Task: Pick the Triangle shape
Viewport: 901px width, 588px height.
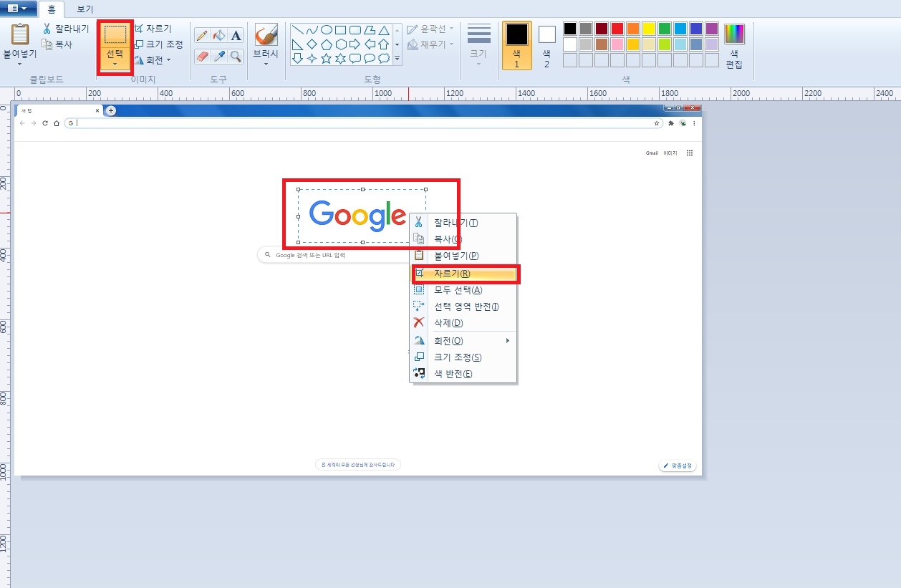Action: pos(384,30)
